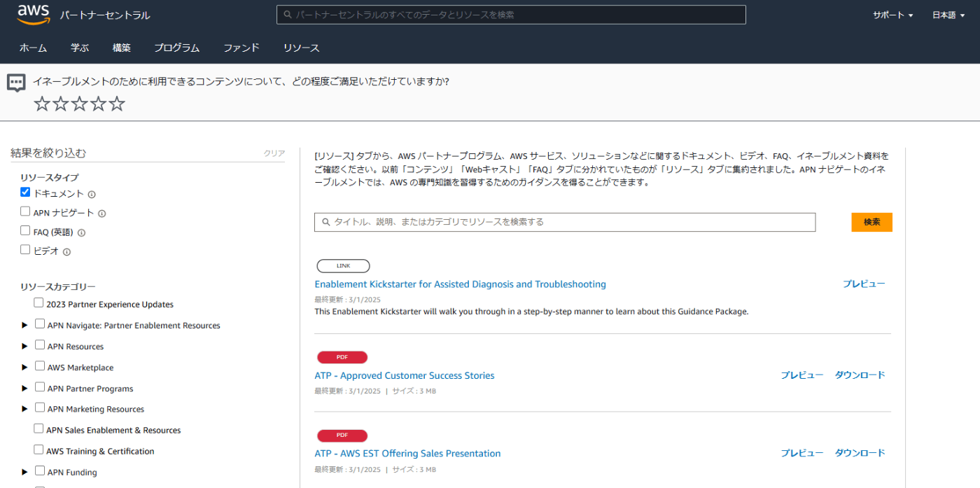Check the ビデオ checkbox
Viewport: 980px width, 488px height.
pos(25,249)
